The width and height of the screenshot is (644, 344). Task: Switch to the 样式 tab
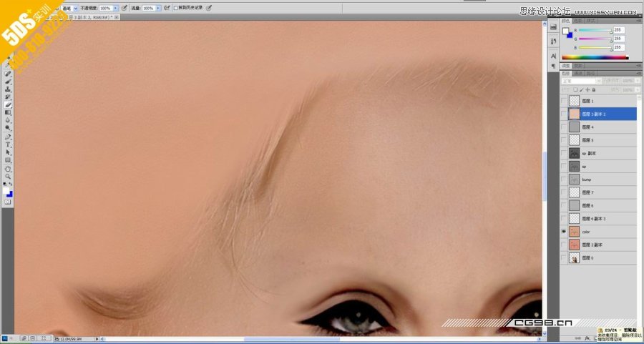591,21
